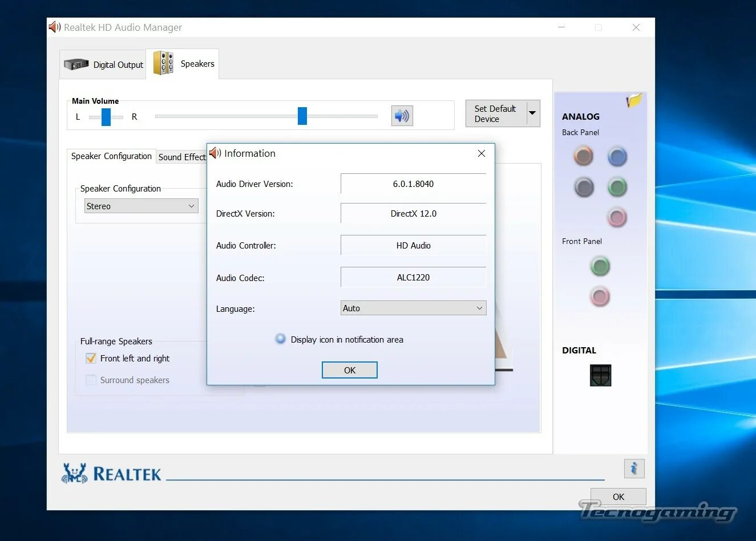The width and height of the screenshot is (756, 541).
Task: Click the Audio Driver Version field 6.0.1.8040
Action: pos(413,184)
